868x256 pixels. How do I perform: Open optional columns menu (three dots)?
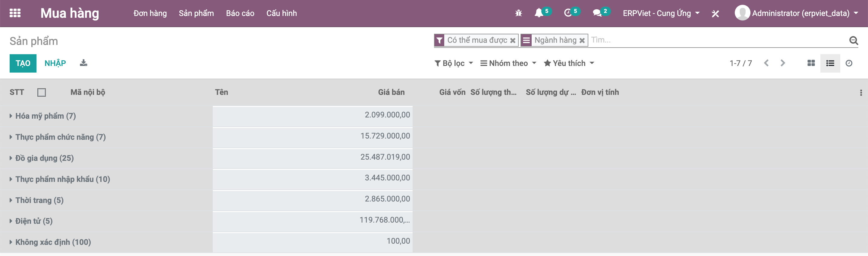tap(860, 93)
